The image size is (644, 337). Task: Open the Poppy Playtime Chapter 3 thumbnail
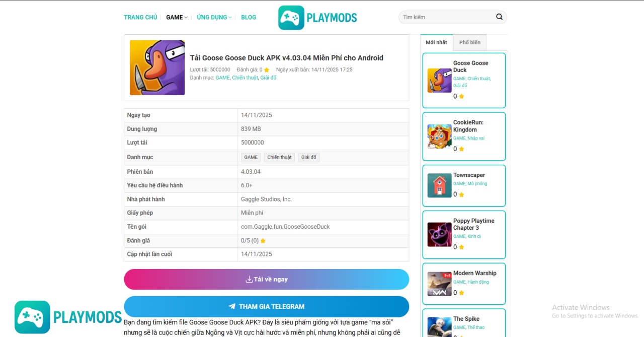point(439,234)
